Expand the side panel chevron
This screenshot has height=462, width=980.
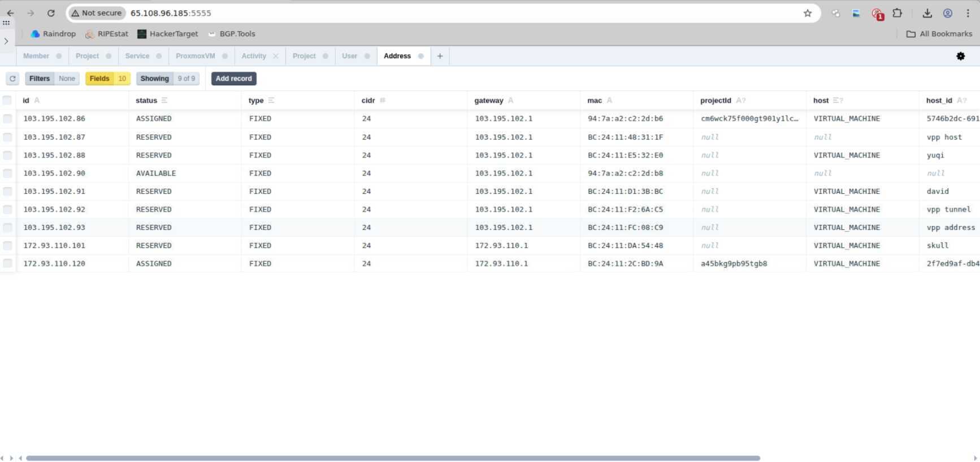[6, 41]
